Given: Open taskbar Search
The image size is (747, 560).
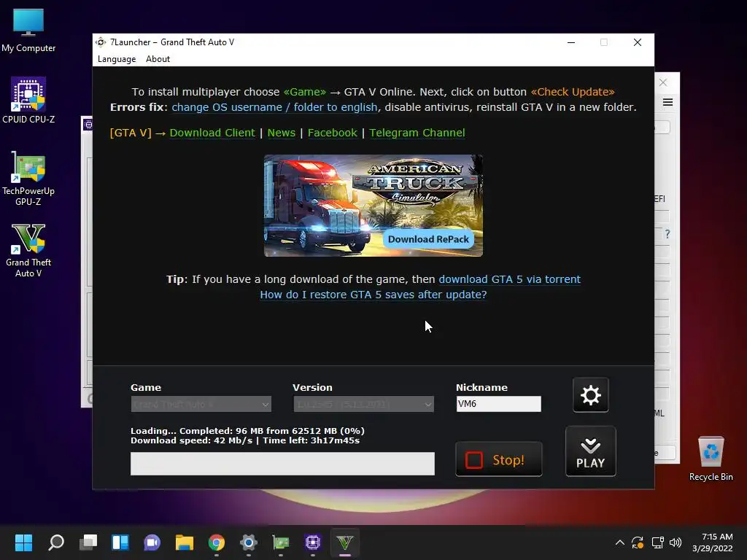Looking at the screenshot, I should click(56, 542).
